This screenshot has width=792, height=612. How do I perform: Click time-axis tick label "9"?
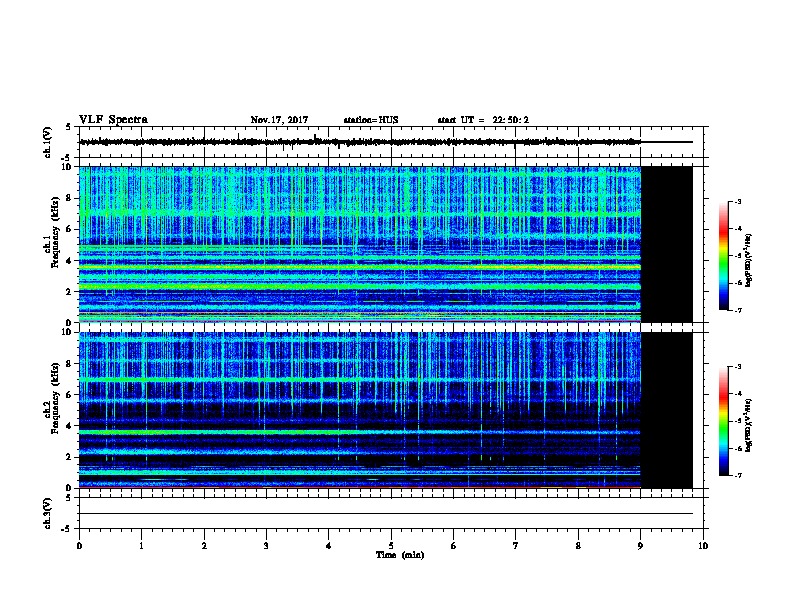point(640,545)
